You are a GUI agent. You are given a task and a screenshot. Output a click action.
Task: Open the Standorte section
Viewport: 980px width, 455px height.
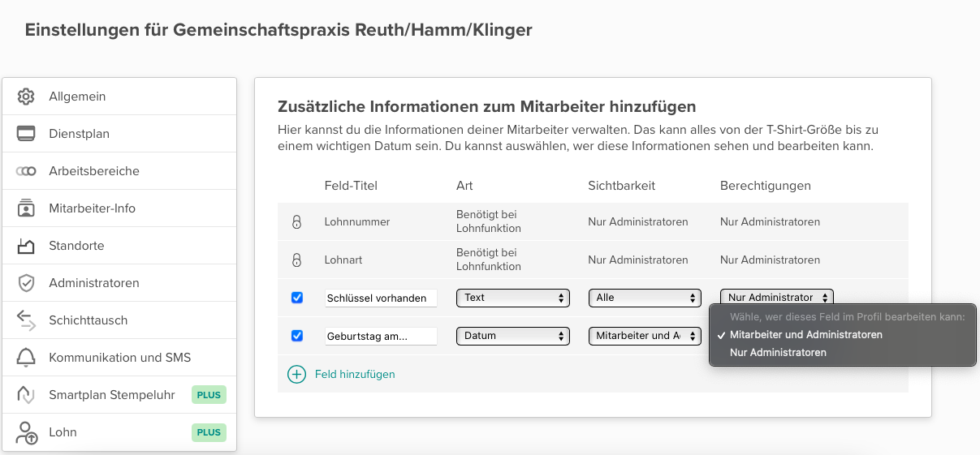[x=119, y=246]
